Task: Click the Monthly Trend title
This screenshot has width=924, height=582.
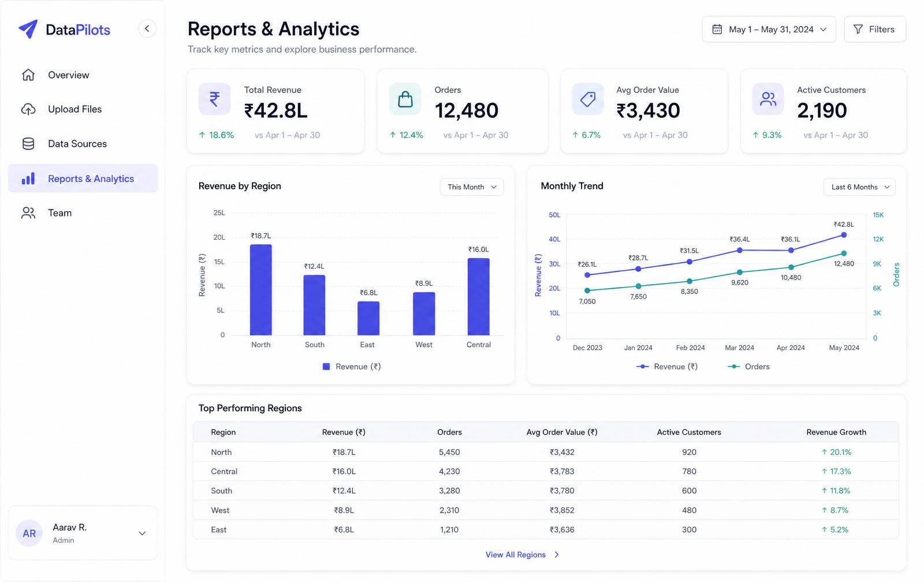Action: tap(572, 186)
